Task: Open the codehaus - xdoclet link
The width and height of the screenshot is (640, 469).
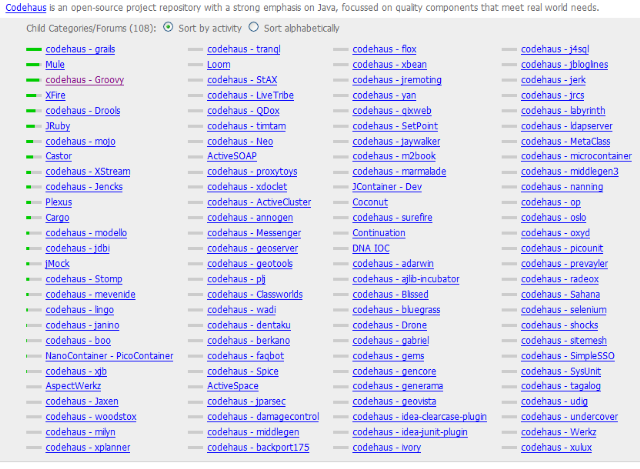Action: pos(247,187)
